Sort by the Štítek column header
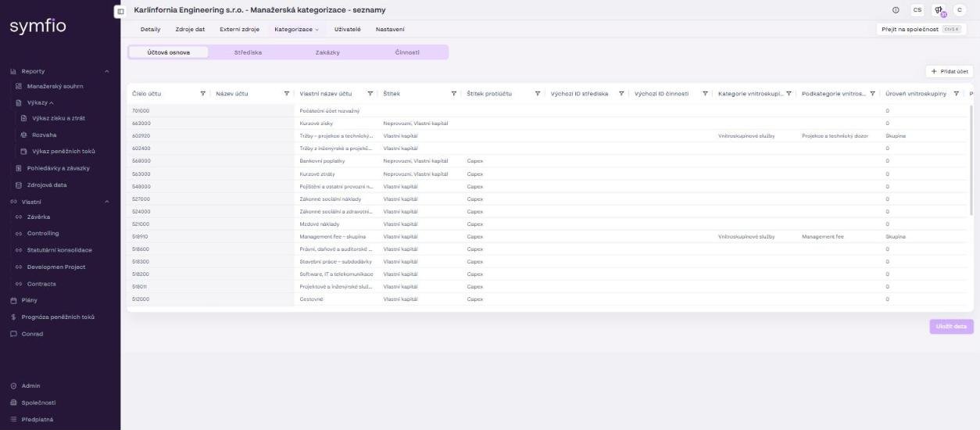The image size is (980, 430). click(392, 94)
